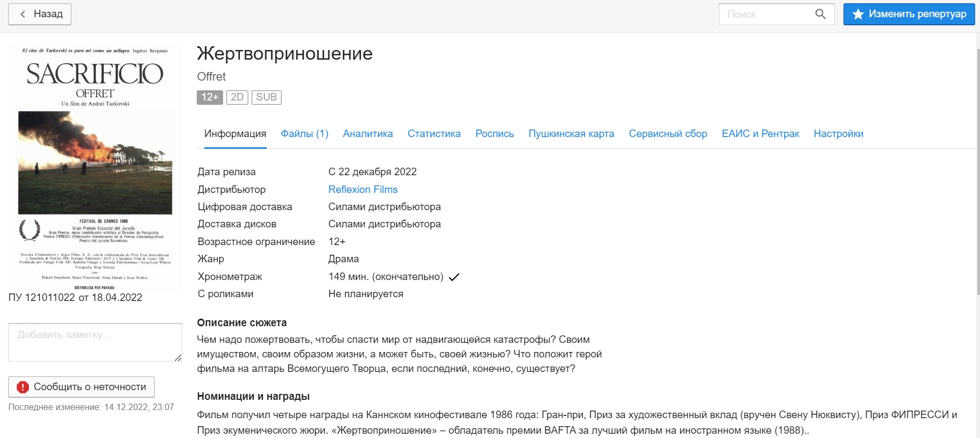
Task: Switch to the Аналитика tab
Action: (x=368, y=134)
